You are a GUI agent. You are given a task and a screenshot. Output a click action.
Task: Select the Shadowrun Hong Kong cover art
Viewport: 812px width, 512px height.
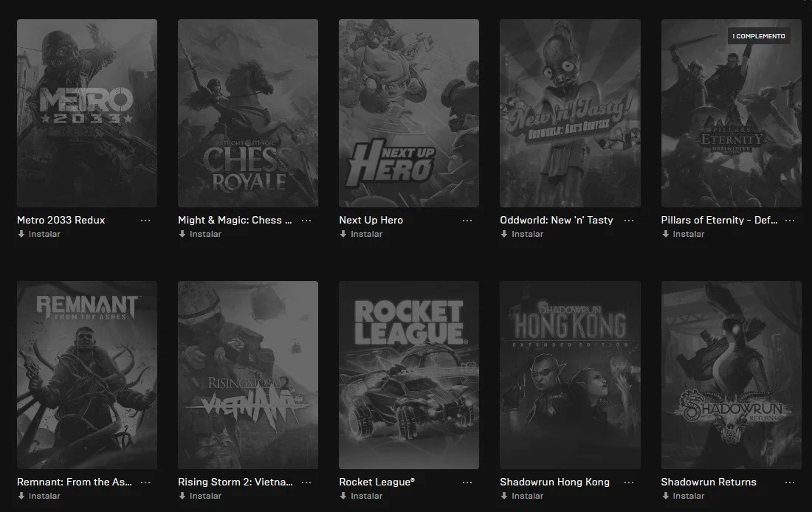click(570, 376)
